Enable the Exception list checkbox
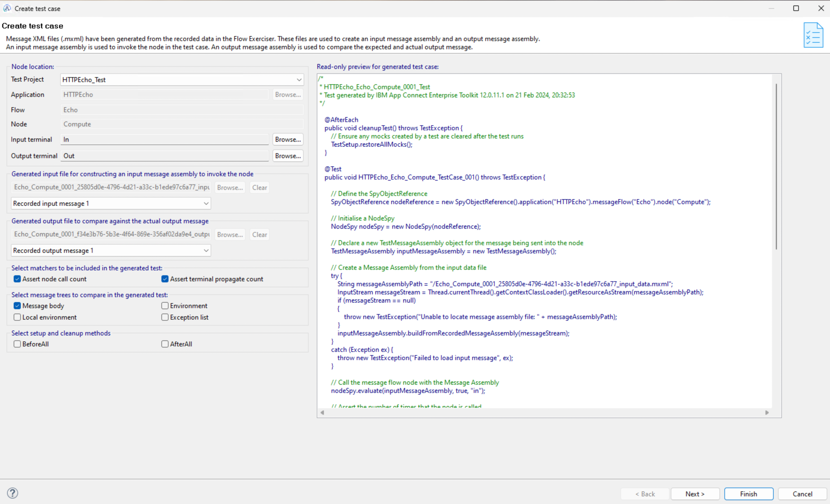Viewport: 830px width, 504px height. pos(165,317)
